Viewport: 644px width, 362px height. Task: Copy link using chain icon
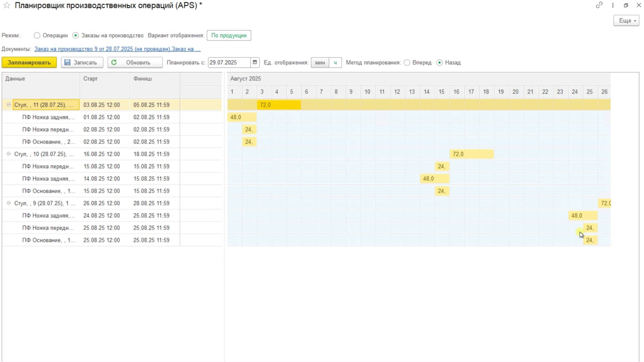(x=599, y=5)
